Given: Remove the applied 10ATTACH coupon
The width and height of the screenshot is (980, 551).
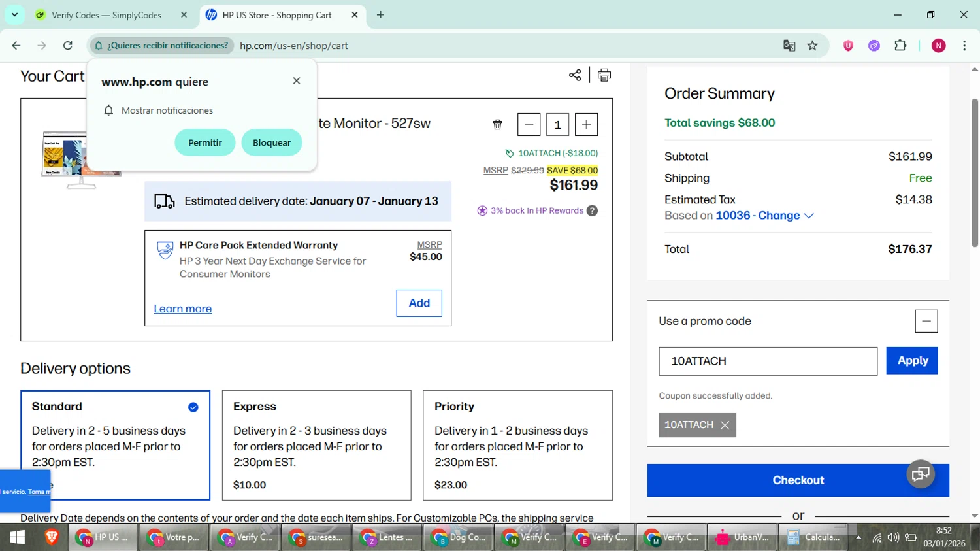Looking at the screenshot, I should coord(725,425).
